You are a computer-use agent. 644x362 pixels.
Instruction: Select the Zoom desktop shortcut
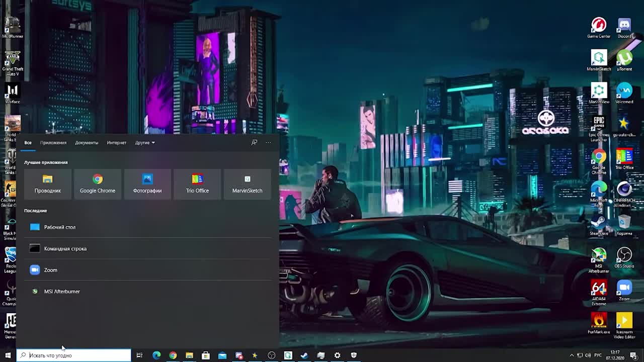click(x=624, y=290)
